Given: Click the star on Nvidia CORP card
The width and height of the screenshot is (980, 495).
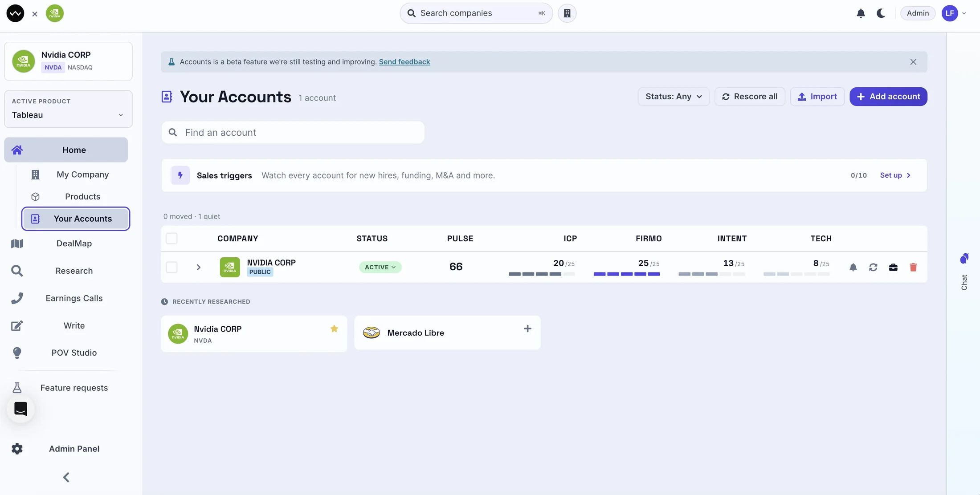Looking at the screenshot, I should [334, 329].
